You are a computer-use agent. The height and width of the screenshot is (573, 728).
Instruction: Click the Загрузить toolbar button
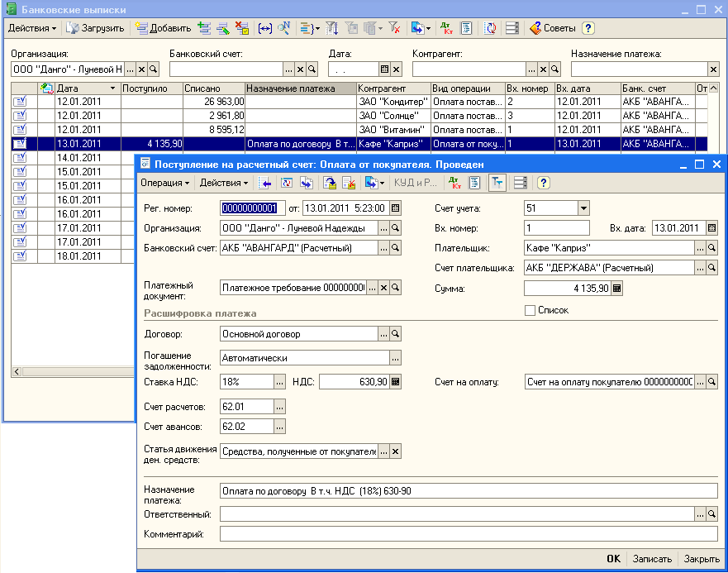(95, 28)
